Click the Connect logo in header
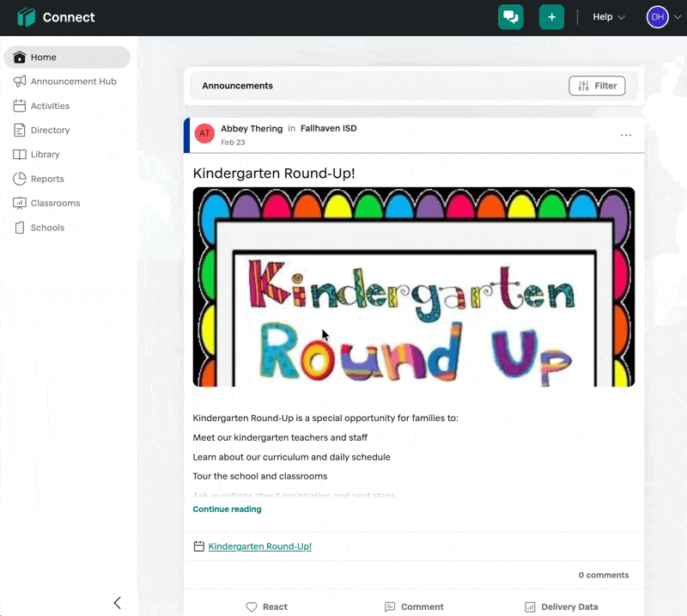The image size is (687, 616). click(27, 17)
